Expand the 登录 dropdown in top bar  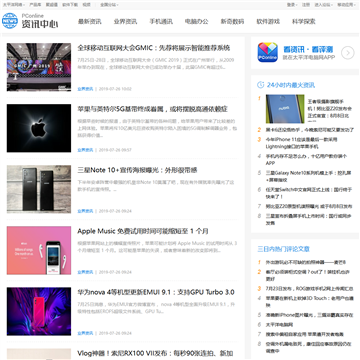(292, 5)
